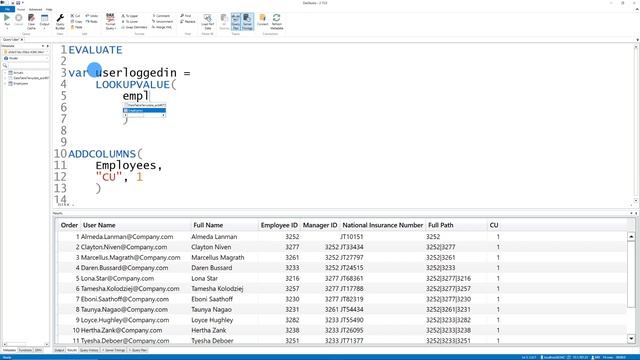Open the database dropdown in Metadata pane
Image resolution: width=640 pixels, height=360 pixels.
pos(47,52)
